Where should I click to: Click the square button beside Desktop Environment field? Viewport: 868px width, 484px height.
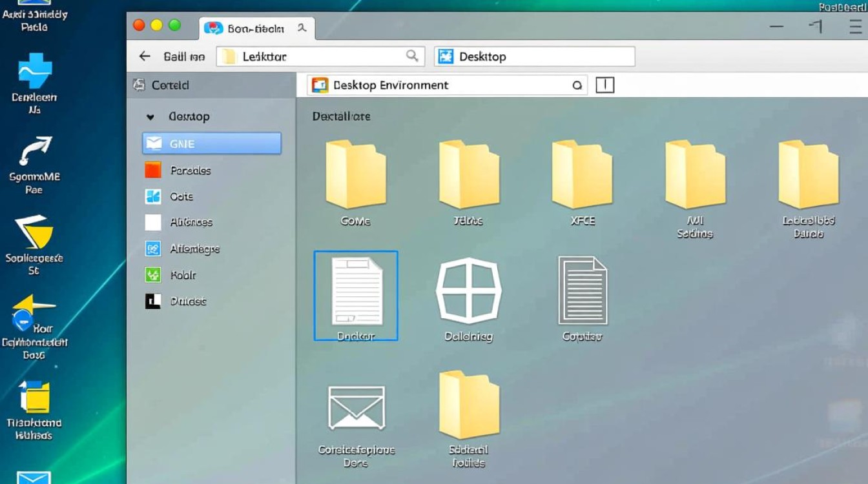click(604, 85)
